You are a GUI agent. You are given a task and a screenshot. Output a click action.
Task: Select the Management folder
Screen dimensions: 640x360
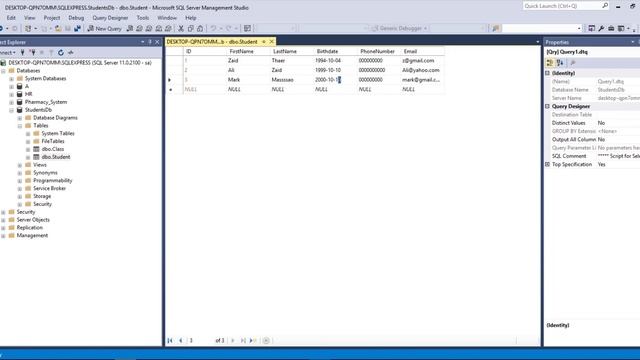coord(32,235)
